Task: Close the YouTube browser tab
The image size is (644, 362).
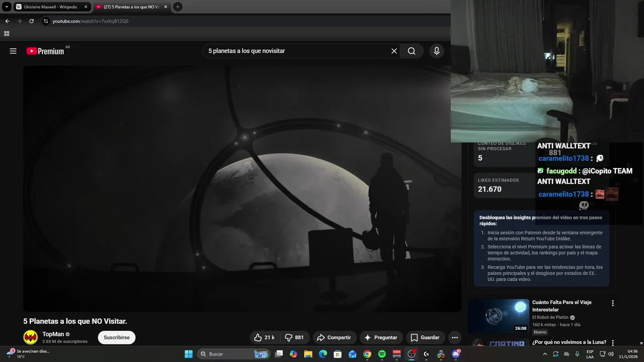Action: point(166,7)
